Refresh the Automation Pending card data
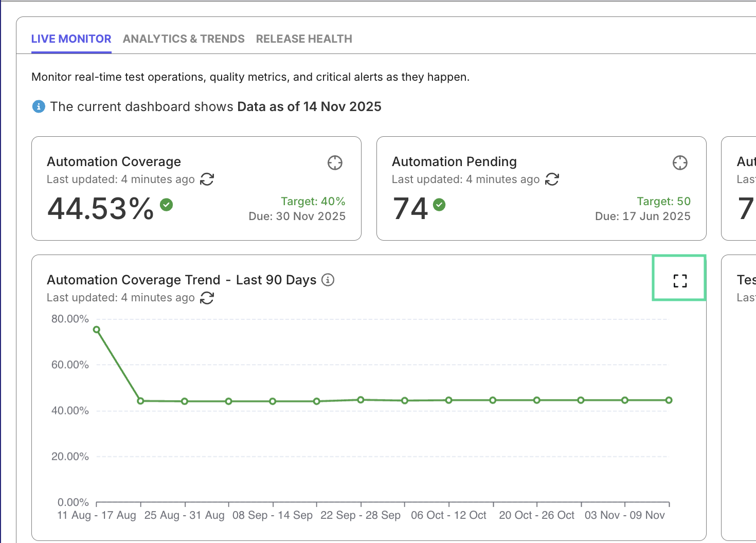The width and height of the screenshot is (756, 543). pos(552,179)
